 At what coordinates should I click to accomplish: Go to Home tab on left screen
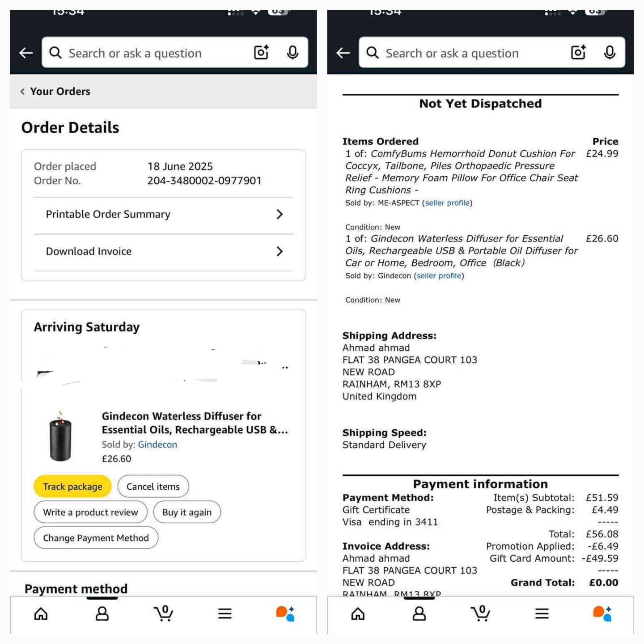(41, 614)
